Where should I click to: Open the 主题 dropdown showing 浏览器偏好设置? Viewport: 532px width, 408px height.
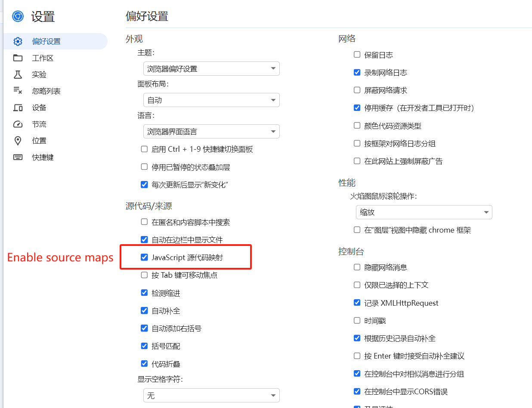211,69
